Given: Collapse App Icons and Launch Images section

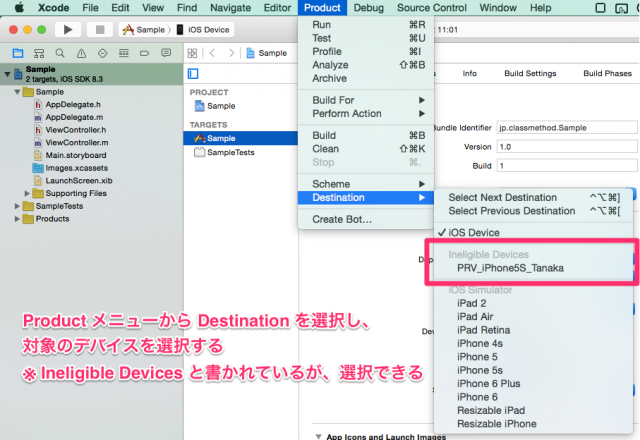Looking at the screenshot, I should 319,436.
